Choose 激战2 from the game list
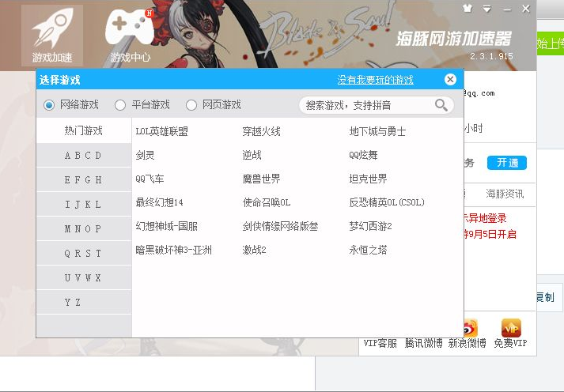 pyautogui.click(x=254, y=250)
